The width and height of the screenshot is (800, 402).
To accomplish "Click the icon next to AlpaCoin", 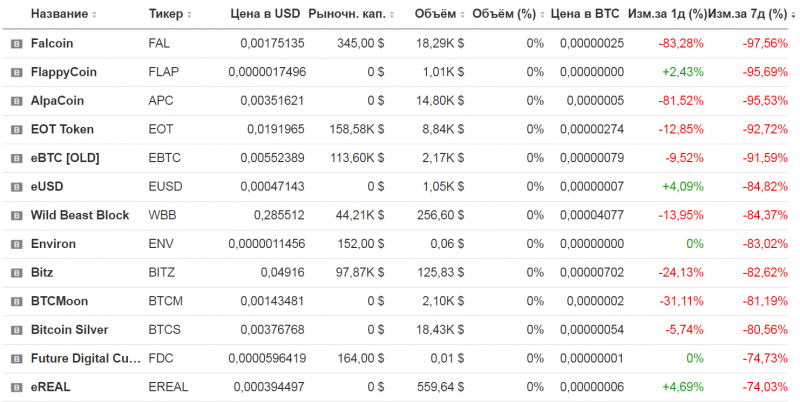I will click(x=16, y=101).
